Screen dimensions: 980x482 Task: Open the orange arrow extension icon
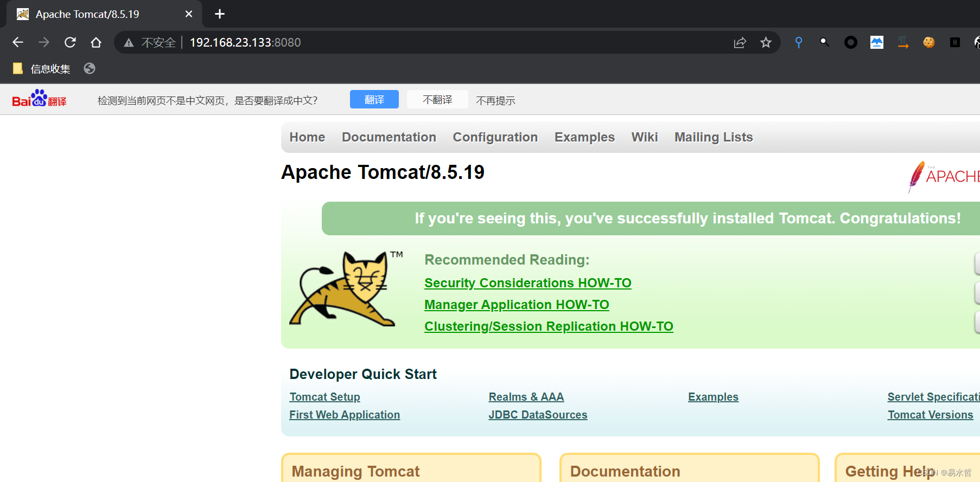point(903,42)
